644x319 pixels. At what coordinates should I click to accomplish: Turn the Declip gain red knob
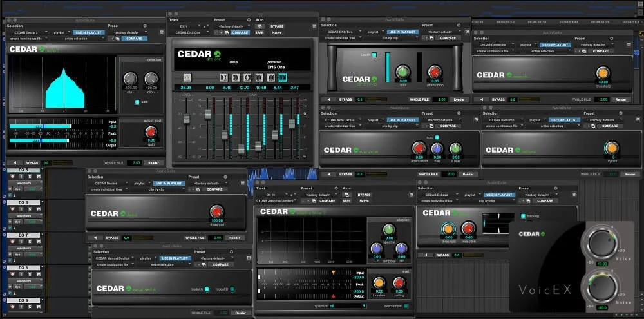(x=151, y=132)
